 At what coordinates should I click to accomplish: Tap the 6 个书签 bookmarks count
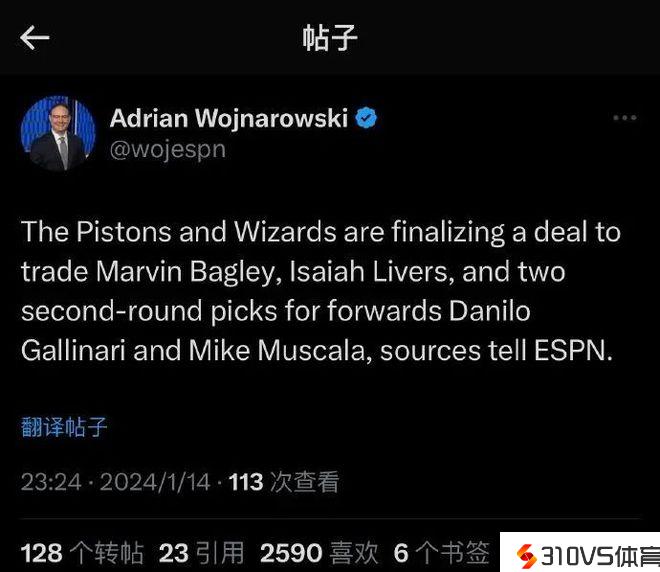pyautogui.click(x=441, y=553)
